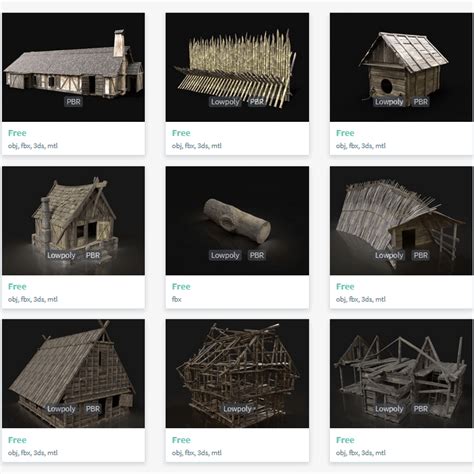474x474 pixels.
Task: Click the PBR tag on ruined cabins model
Action: pyautogui.click(x=421, y=409)
